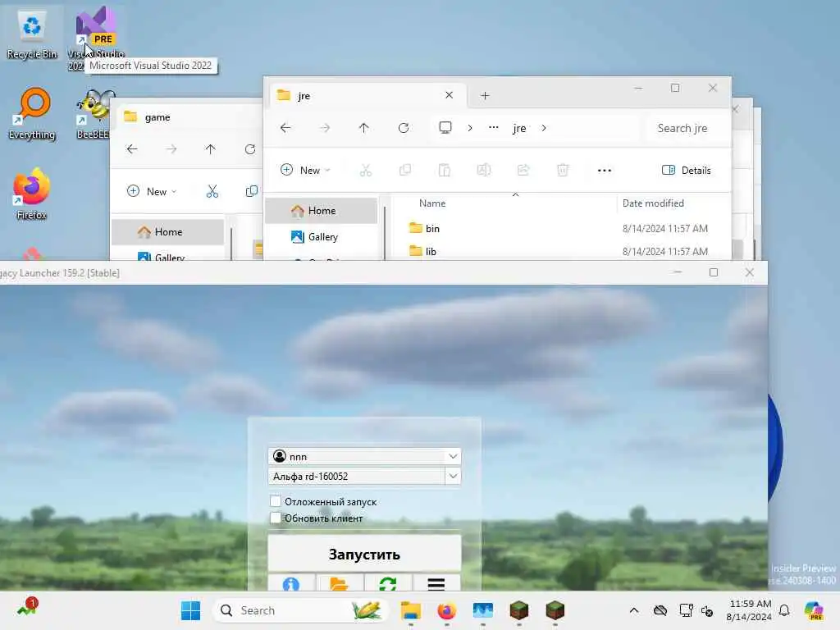Image resolution: width=840 pixels, height=630 pixels.
Task: Go up one folder in game window
Action: (210, 149)
